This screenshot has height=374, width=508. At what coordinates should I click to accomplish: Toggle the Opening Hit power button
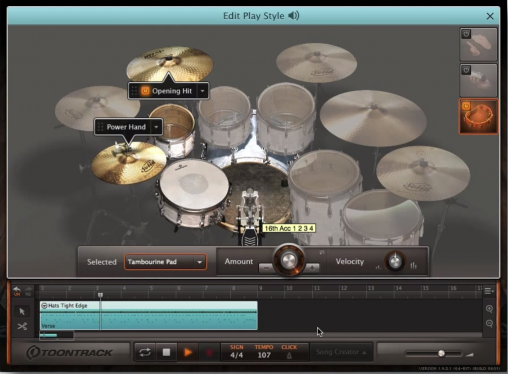tap(145, 91)
